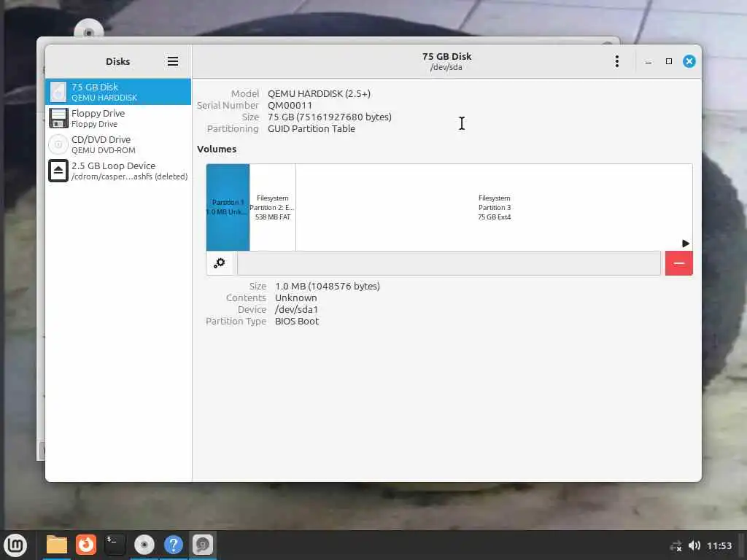Click the desktop disc icon behind window
The height and width of the screenshot is (560, 747).
click(x=88, y=30)
